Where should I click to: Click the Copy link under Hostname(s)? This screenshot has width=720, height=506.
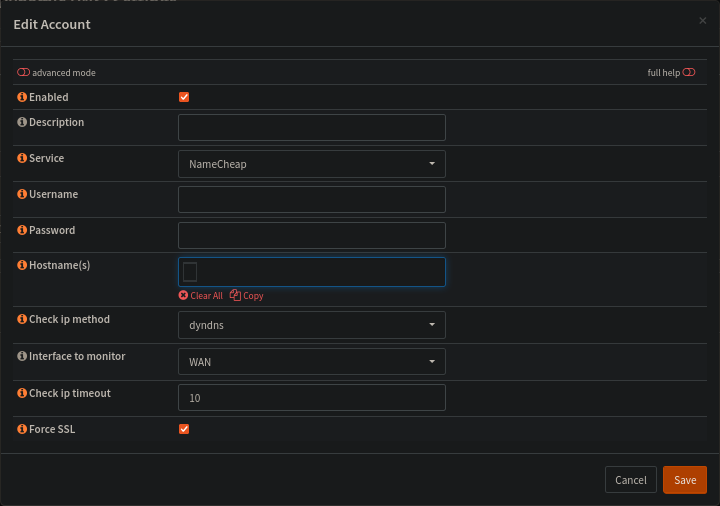pos(247,296)
